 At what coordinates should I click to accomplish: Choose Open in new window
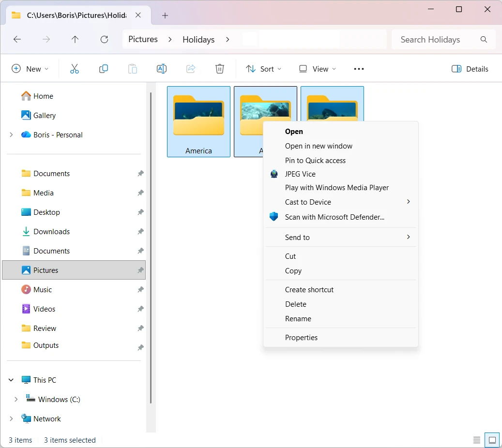pyautogui.click(x=341, y=146)
